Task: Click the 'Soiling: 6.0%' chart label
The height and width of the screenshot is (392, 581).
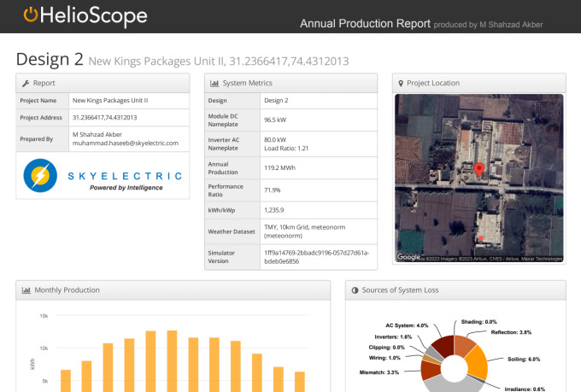Action: click(x=524, y=359)
